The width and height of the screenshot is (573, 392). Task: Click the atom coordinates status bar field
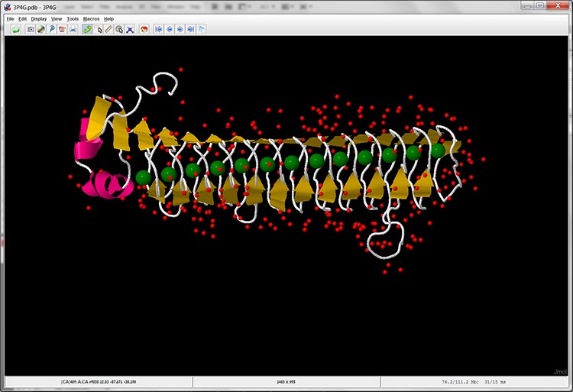[x=96, y=381]
